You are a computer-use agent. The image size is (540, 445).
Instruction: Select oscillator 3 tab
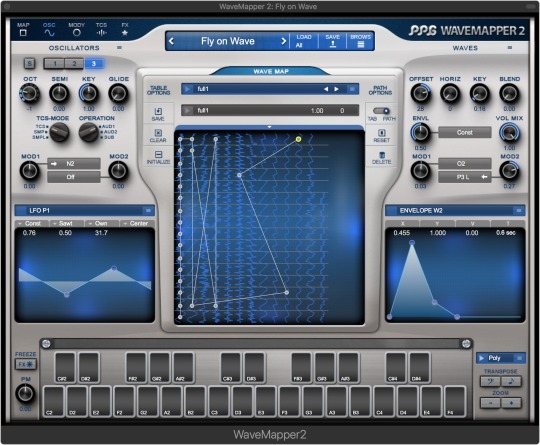[x=94, y=63]
